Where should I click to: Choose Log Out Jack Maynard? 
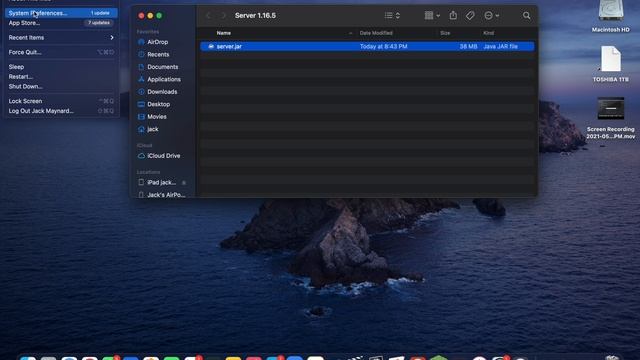click(61, 111)
